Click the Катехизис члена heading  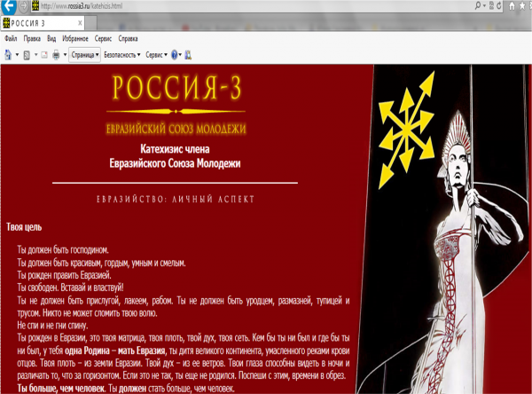(x=175, y=149)
